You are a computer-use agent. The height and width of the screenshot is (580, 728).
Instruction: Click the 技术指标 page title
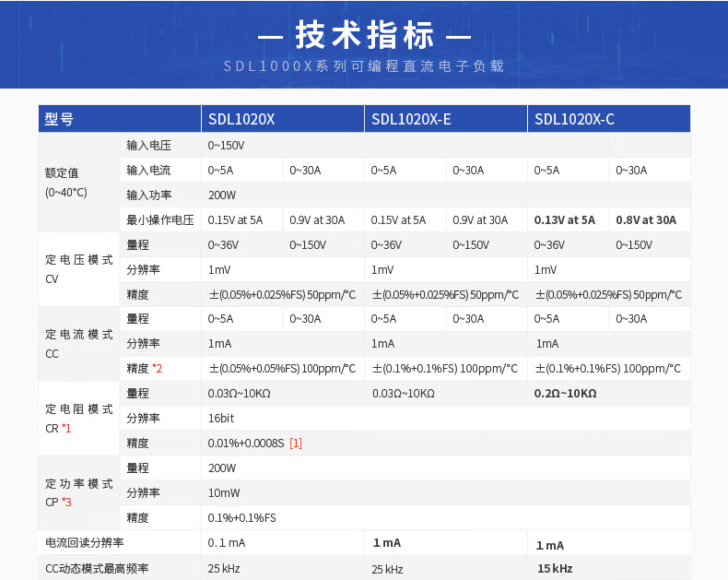click(x=364, y=36)
